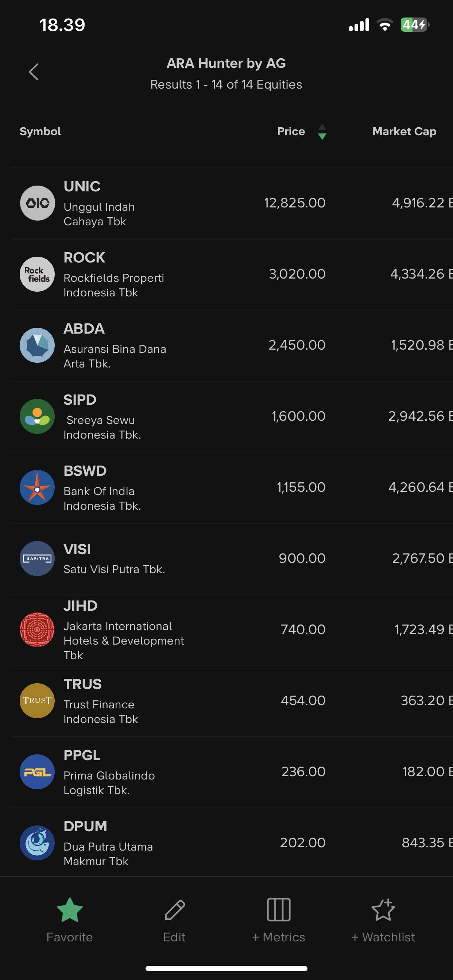Image resolution: width=453 pixels, height=980 pixels.
Task: Tap the Edit pencil icon
Action: coord(174,910)
